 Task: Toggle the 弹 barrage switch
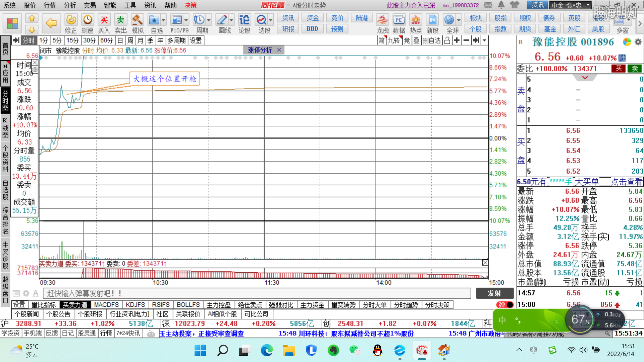click(505, 305)
